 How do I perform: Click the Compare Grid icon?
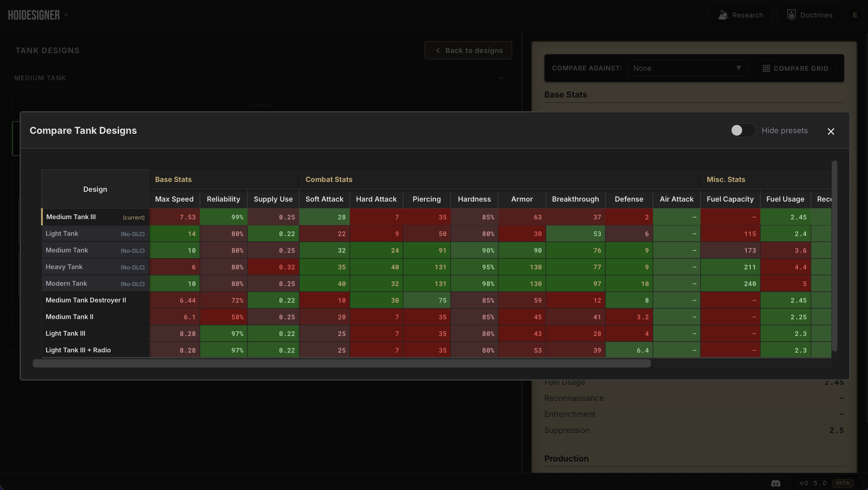(x=766, y=68)
